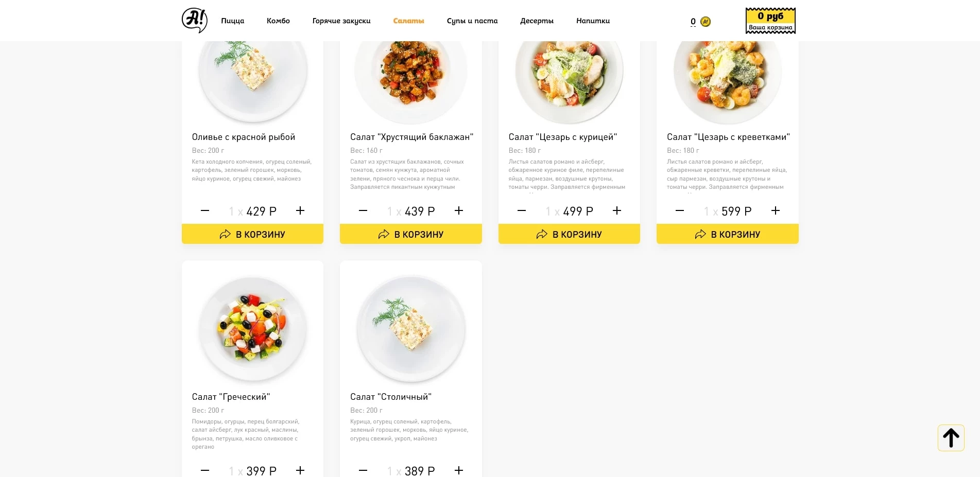Open the Ваша корзина cart button
The image size is (980, 477).
tap(770, 21)
